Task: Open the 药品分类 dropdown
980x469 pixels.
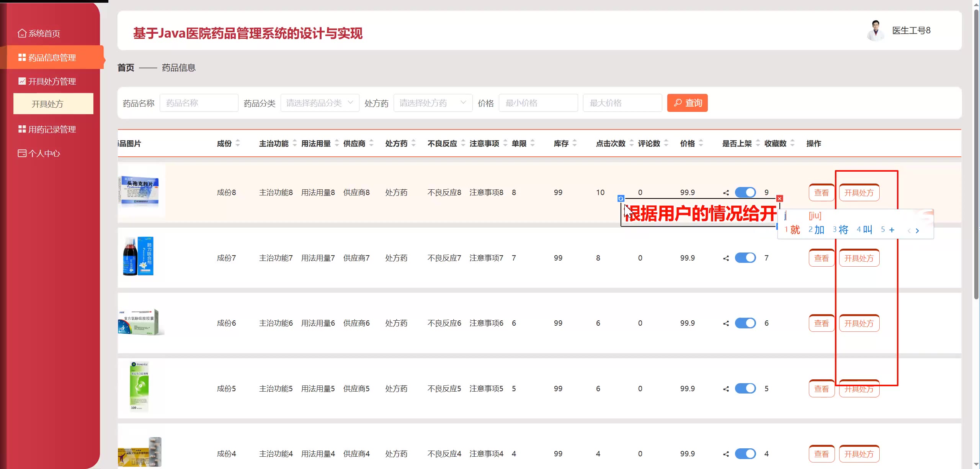Action: coord(320,103)
